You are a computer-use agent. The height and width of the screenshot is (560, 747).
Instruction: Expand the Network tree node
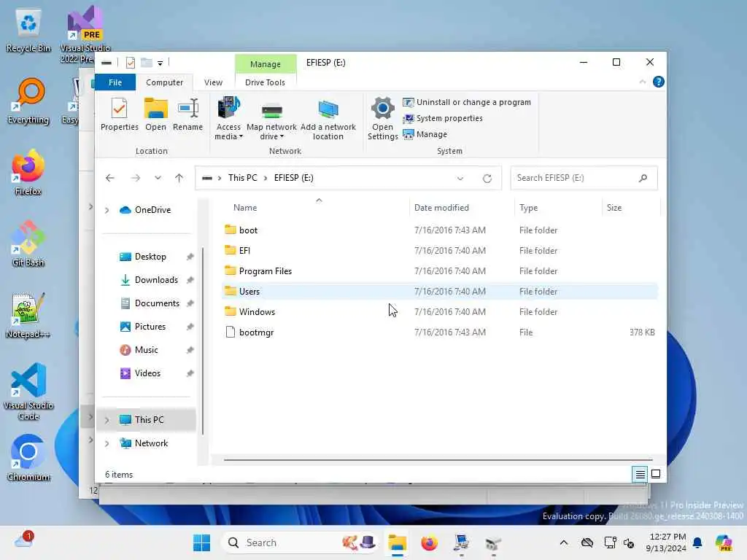pyautogui.click(x=107, y=443)
